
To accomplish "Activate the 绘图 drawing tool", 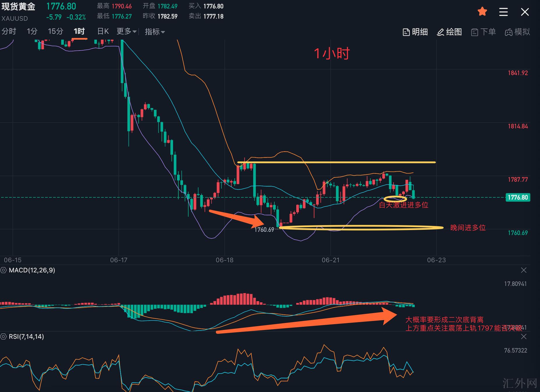I will (449, 32).
